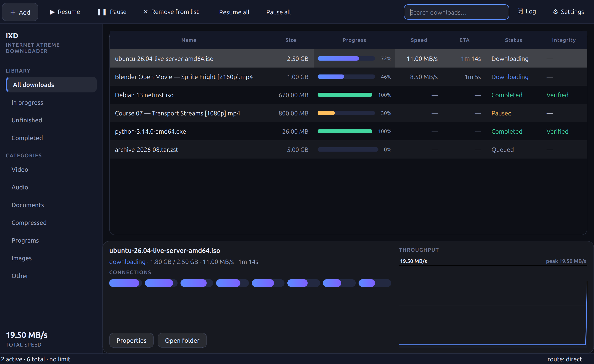Click Verified integrity for Debian 13

[557, 95]
